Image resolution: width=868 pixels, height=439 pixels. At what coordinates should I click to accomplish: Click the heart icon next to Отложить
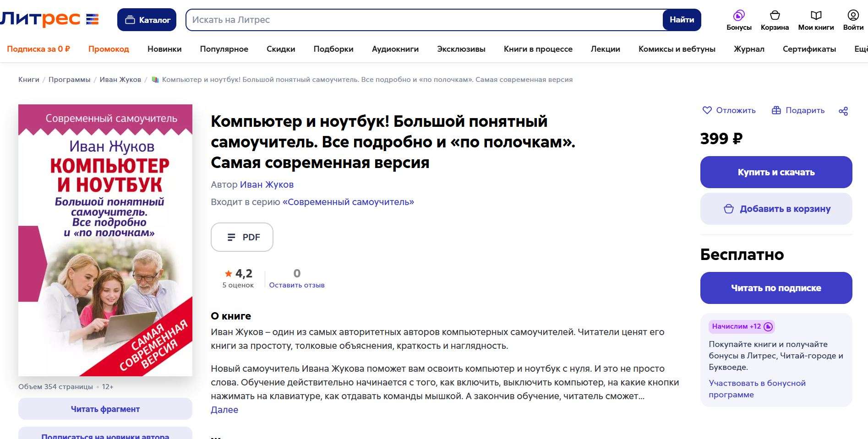coord(707,110)
